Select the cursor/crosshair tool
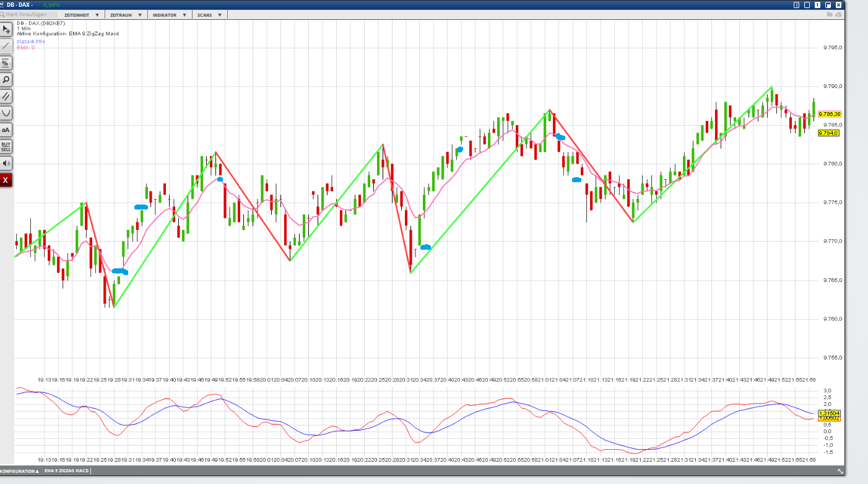The image size is (868, 484). pyautogui.click(x=5, y=29)
